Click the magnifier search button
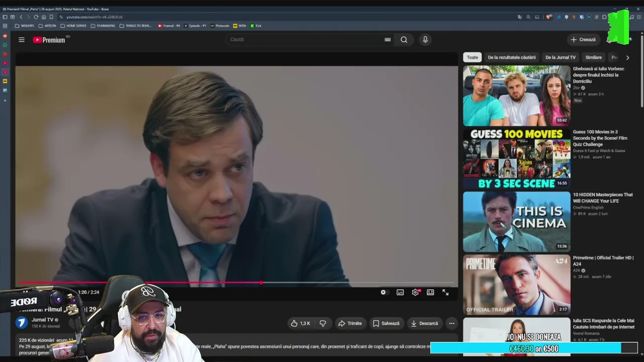Screen dimensions: 644x362 point(404,40)
